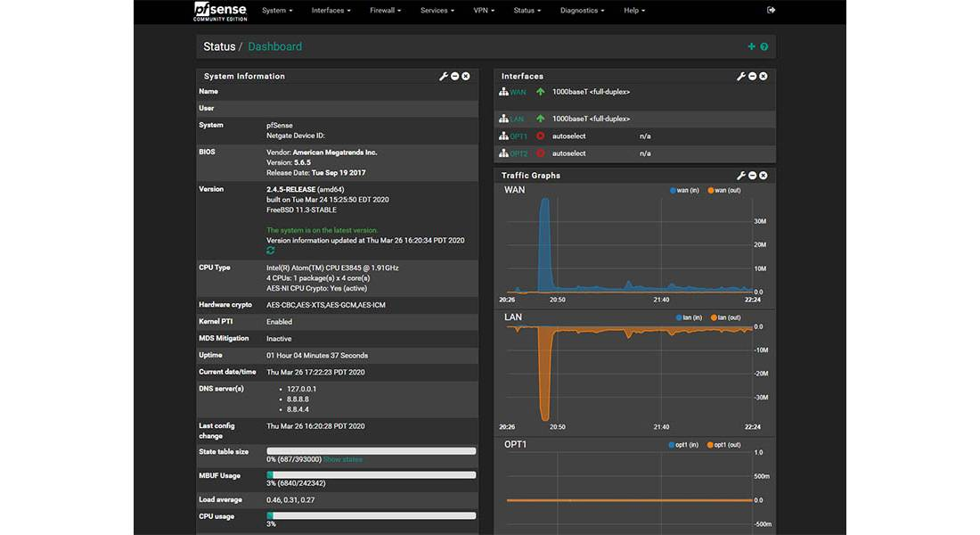Close the System Information widget
980x535 pixels.
[x=466, y=77]
